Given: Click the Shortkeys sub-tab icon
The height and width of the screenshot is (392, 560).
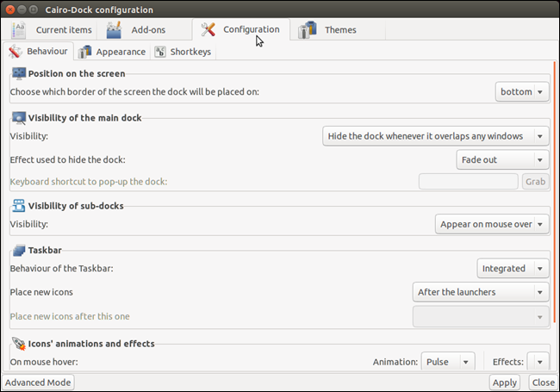Looking at the screenshot, I should click(160, 52).
